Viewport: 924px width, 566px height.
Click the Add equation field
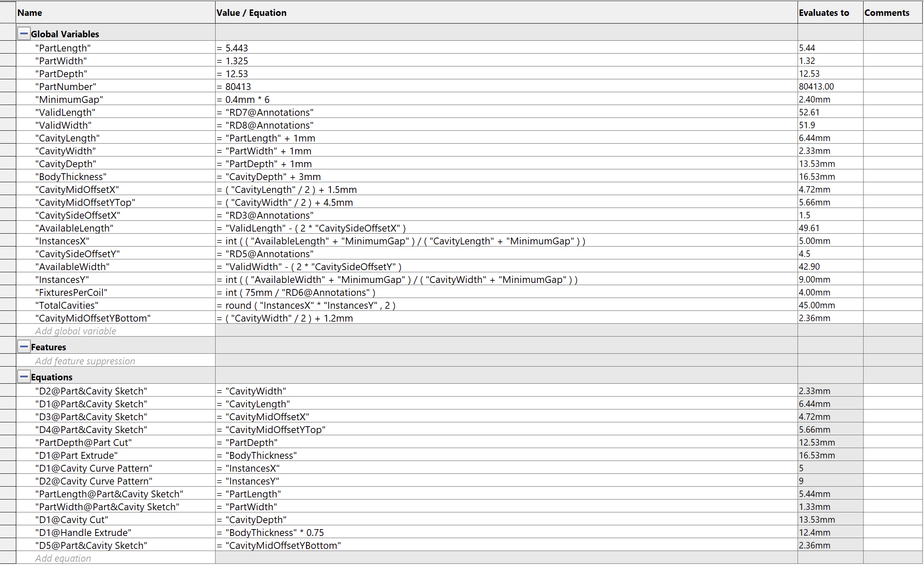tap(63, 558)
